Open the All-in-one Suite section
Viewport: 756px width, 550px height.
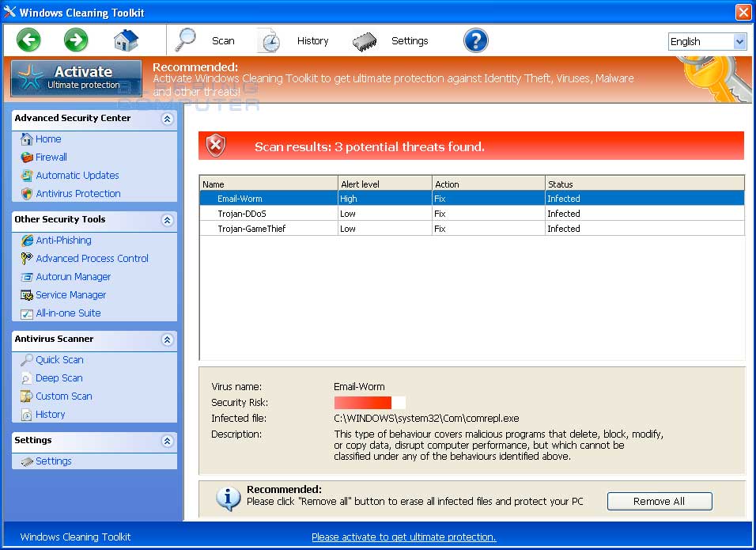pos(64,313)
